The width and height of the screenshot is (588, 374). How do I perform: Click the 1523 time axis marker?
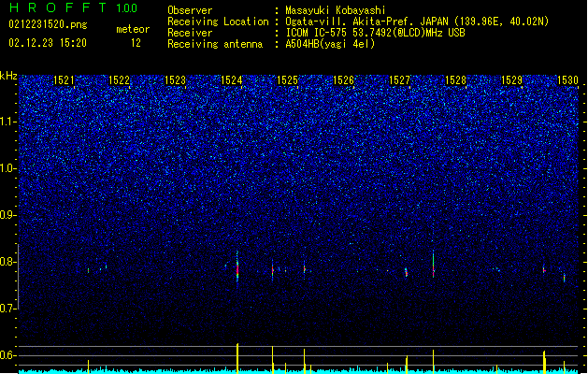tap(176, 79)
